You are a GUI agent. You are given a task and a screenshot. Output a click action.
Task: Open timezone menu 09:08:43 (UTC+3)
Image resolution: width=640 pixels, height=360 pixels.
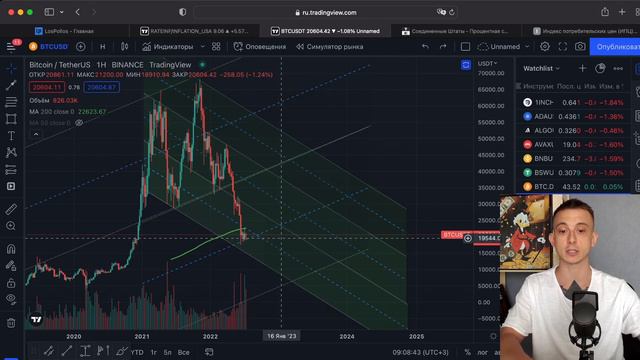420,352
